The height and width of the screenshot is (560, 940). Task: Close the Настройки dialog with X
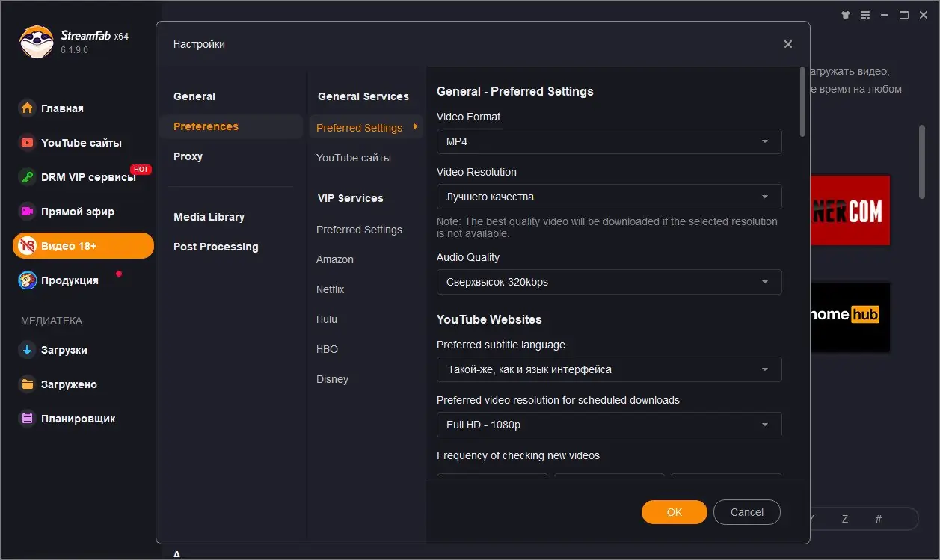click(x=787, y=44)
